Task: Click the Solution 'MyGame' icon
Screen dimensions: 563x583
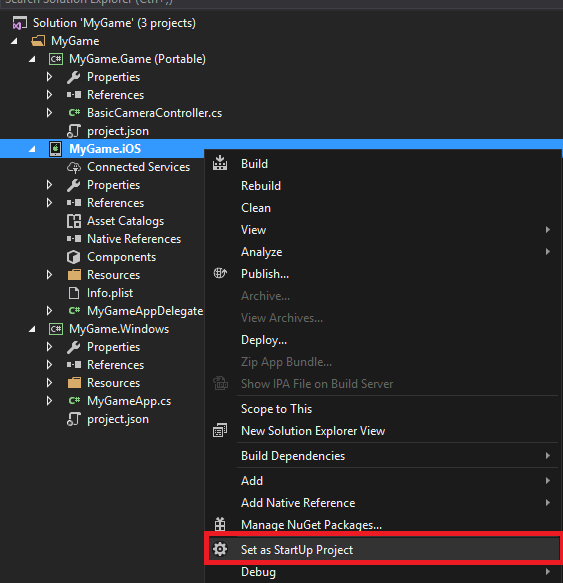Action: pos(20,23)
